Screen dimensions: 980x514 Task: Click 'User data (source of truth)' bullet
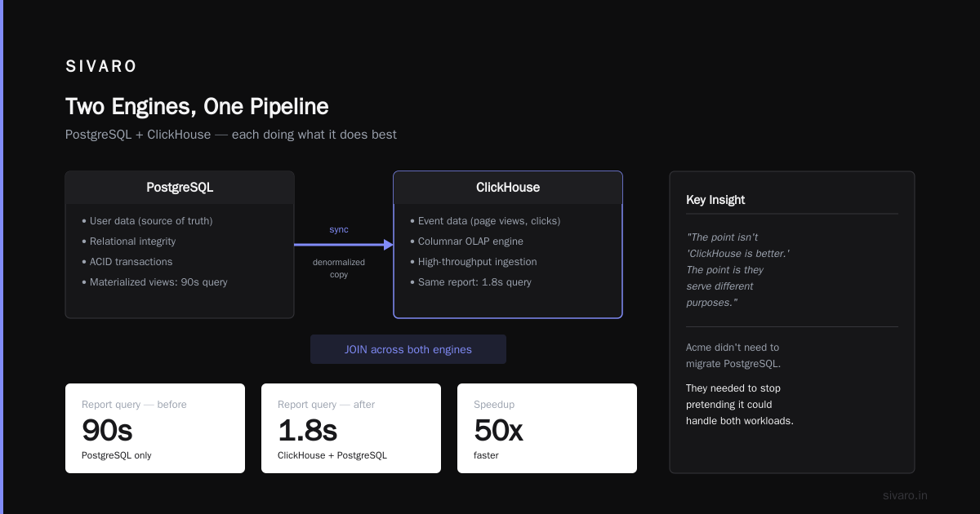tap(147, 221)
